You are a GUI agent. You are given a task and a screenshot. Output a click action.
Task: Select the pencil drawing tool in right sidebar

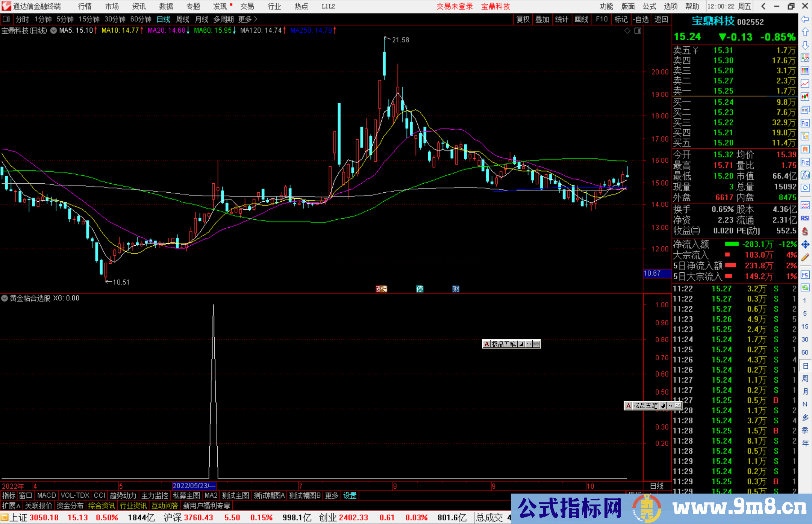pyautogui.click(x=805, y=254)
